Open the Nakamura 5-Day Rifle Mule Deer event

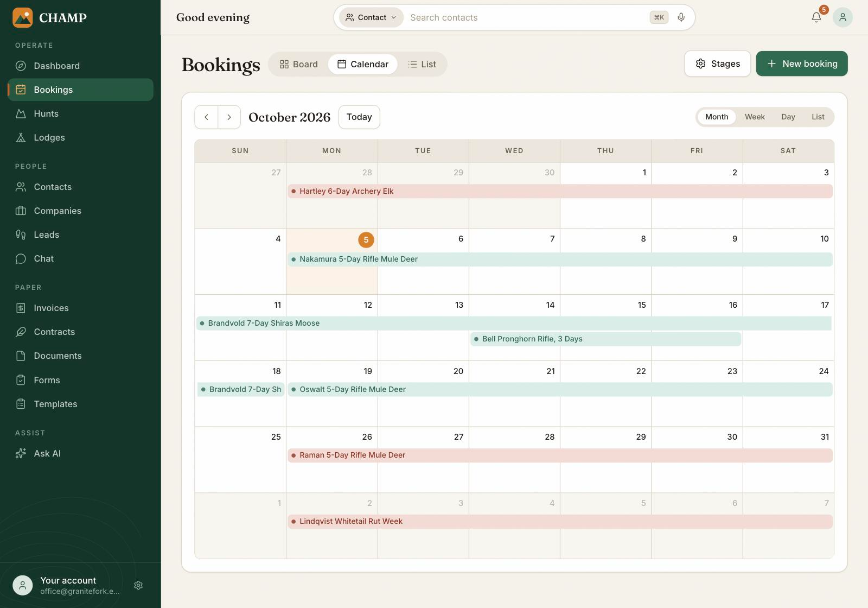click(560, 259)
